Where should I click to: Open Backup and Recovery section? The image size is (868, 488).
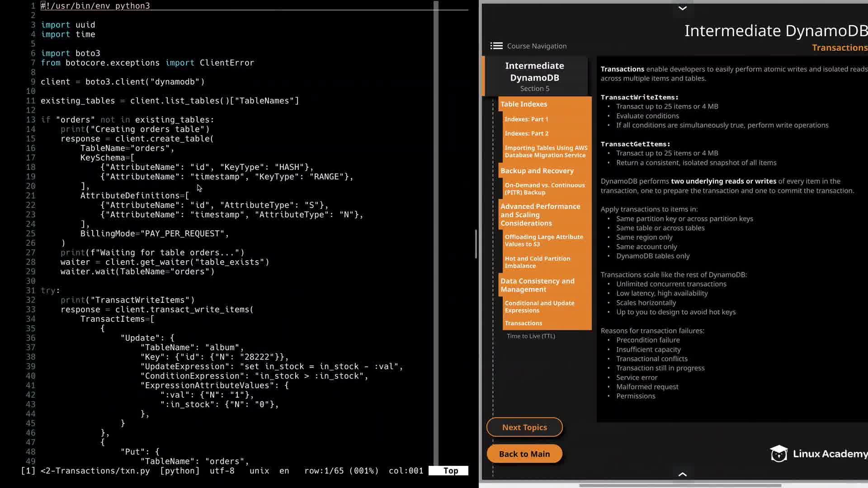[537, 171]
